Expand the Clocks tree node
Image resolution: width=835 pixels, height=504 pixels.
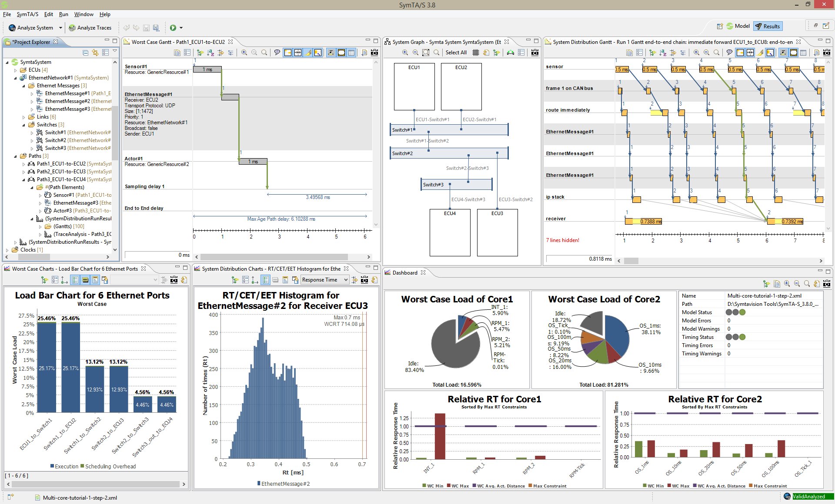click(x=7, y=250)
